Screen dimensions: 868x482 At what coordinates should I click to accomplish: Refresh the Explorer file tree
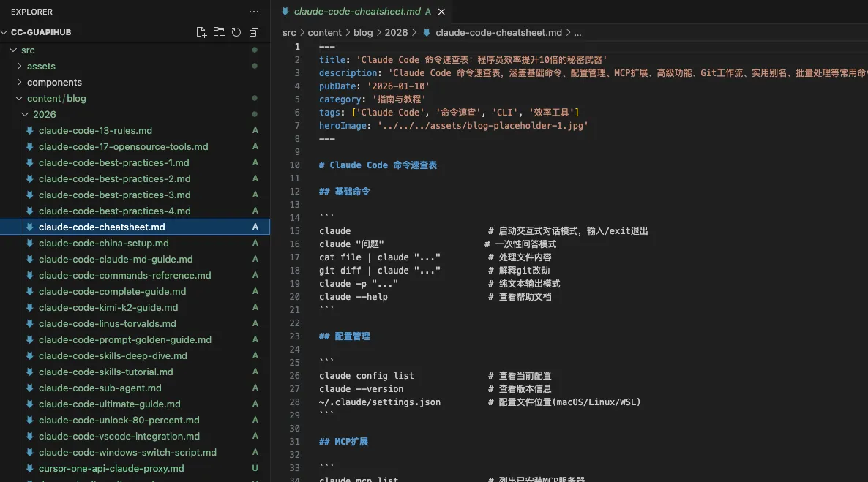click(x=236, y=32)
